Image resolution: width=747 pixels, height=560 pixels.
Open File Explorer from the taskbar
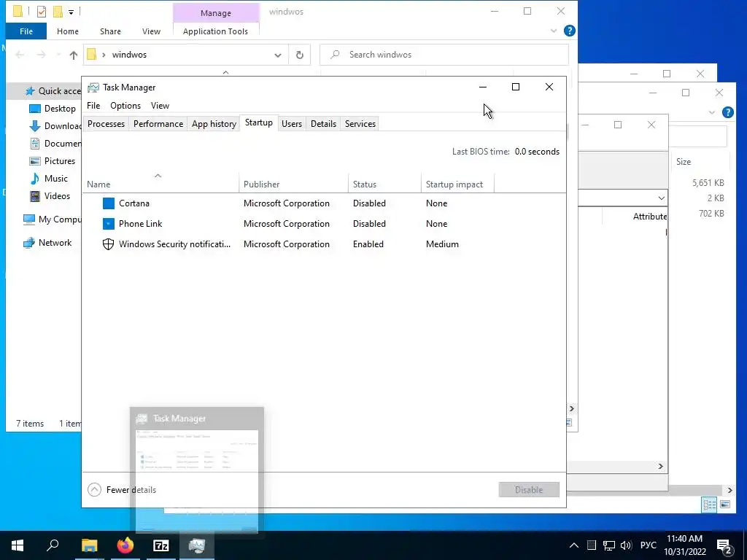click(x=89, y=545)
